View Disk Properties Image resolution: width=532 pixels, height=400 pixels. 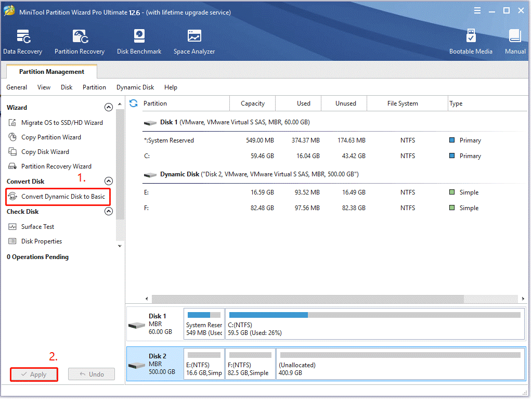(41, 241)
